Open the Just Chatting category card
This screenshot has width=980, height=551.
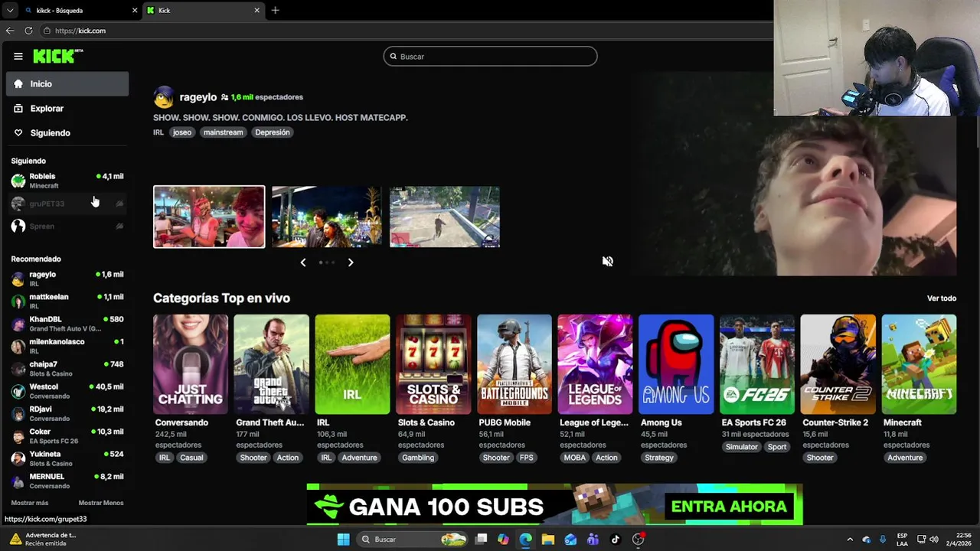tap(191, 364)
